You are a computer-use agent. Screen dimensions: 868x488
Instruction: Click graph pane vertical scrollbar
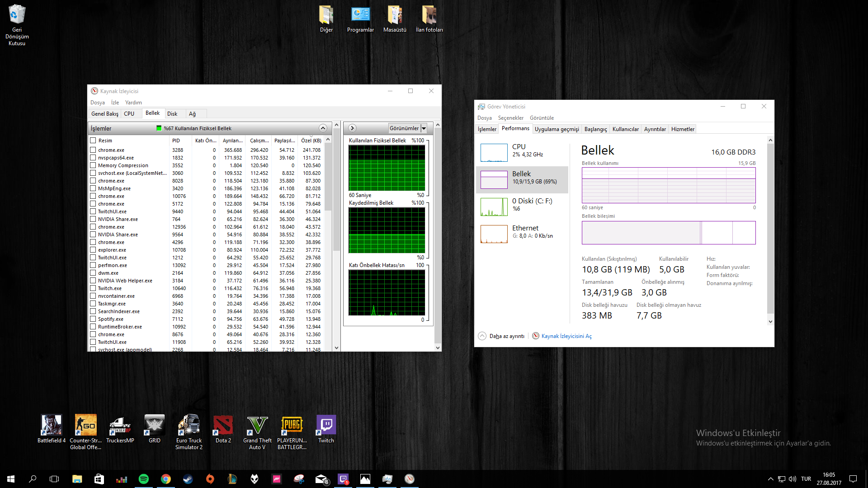pos(437,235)
